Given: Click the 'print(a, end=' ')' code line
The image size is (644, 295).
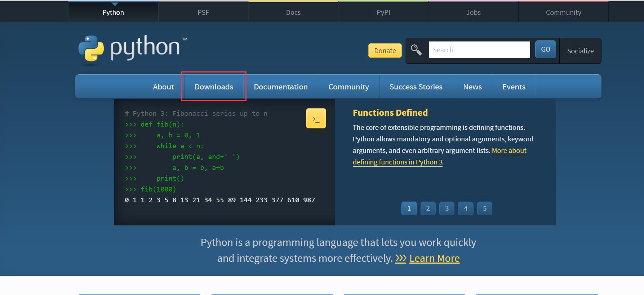Looking at the screenshot, I should [182, 157].
